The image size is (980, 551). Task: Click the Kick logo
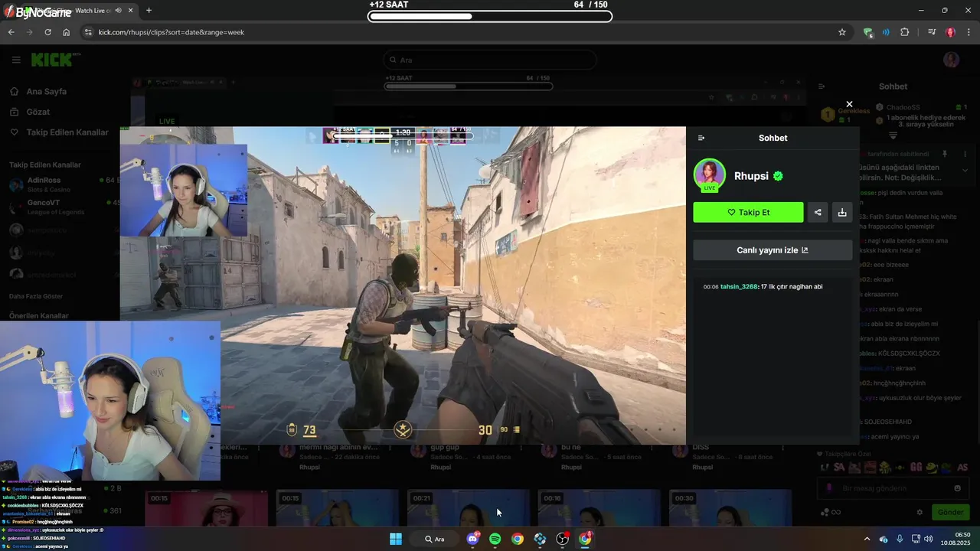(x=55, y=60)
